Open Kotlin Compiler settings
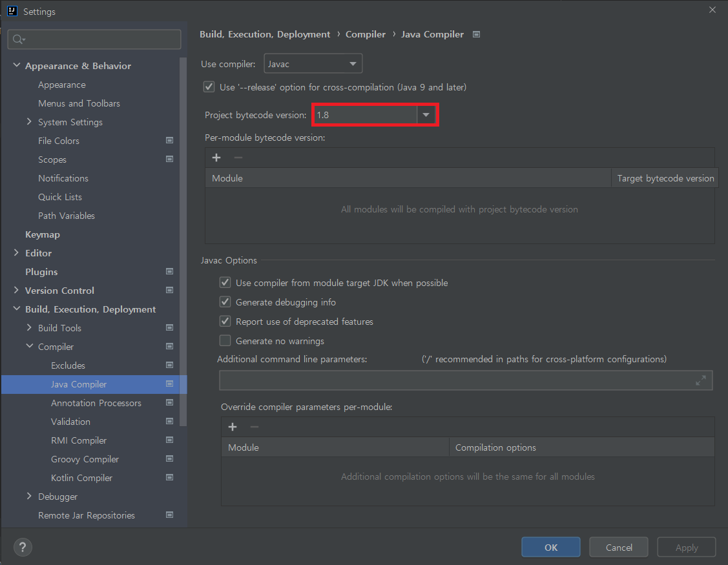This screenshot has height=565, width=728. 81,478
